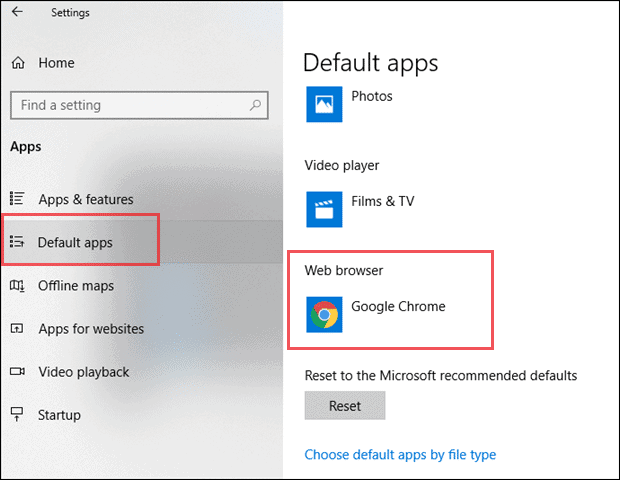620x480 pixels.
Task: Click the Photos app icon
Action: coord(324,103)
